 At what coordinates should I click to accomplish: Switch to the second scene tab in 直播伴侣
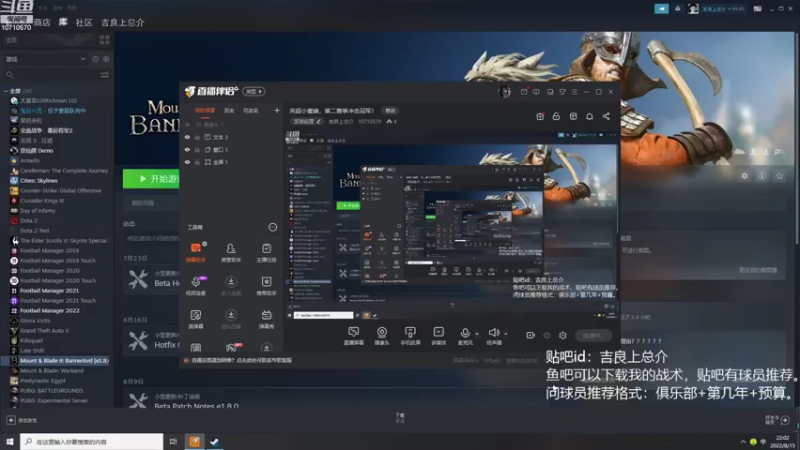coord(229,110)
